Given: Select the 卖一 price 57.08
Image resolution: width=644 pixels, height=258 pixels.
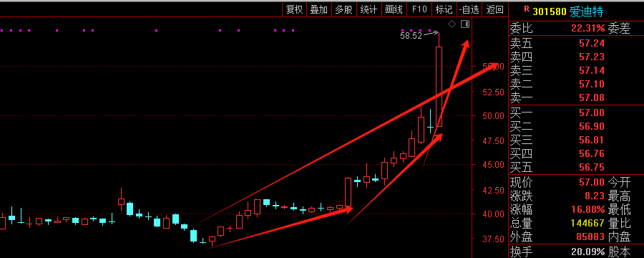Looking at the screenshot, I should point(592,98).
